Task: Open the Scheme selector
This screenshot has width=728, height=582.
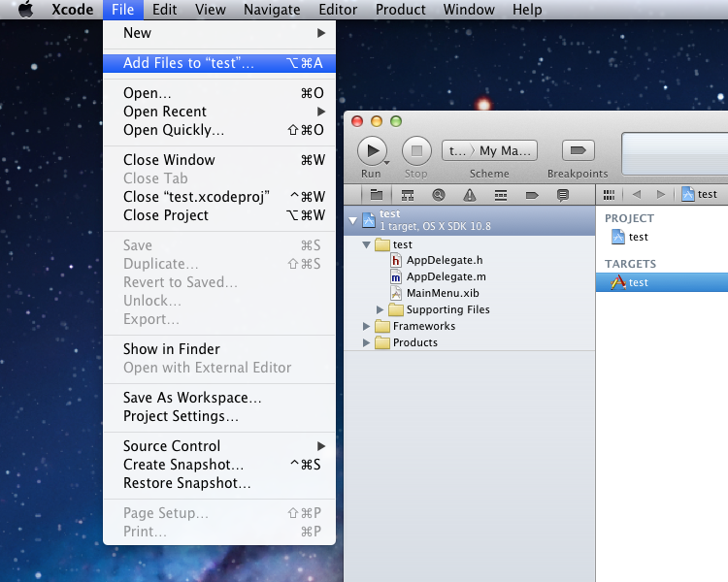Action: (489, 150)
